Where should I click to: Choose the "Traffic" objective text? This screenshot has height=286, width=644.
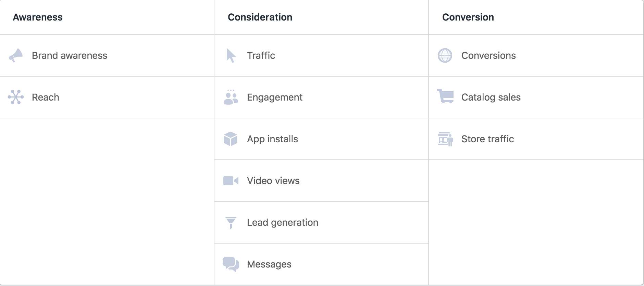[261, 55]
